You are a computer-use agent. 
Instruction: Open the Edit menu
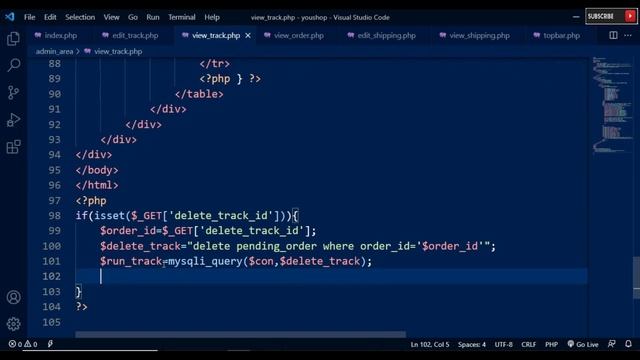pyautogui.click(x=50, y=17)
